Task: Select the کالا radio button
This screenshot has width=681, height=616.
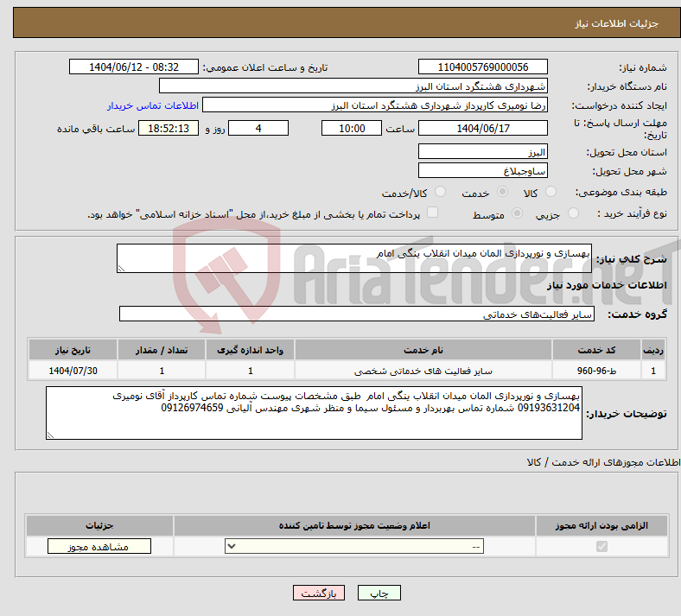Action: pyautogui.click(x=551, y=192)
